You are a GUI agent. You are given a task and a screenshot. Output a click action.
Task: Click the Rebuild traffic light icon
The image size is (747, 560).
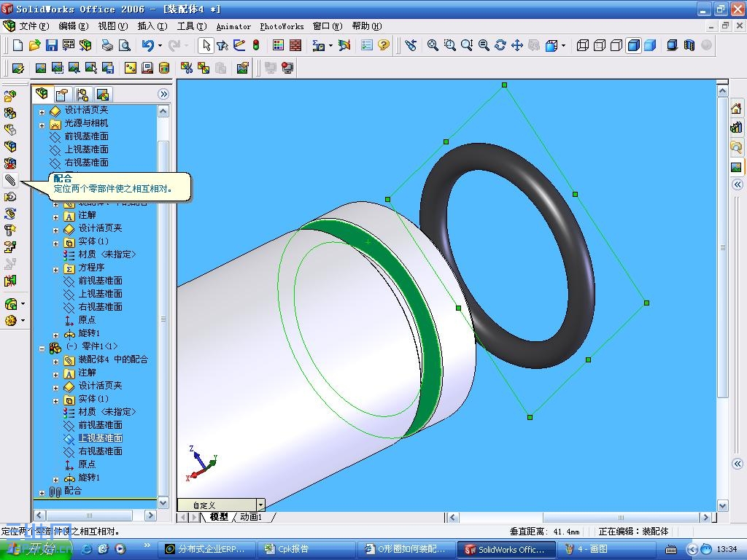click(x=256, y=45)
